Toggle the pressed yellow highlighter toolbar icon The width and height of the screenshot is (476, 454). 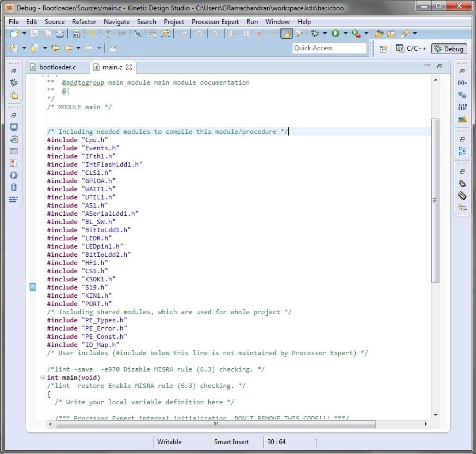click(x=286, y=34)
